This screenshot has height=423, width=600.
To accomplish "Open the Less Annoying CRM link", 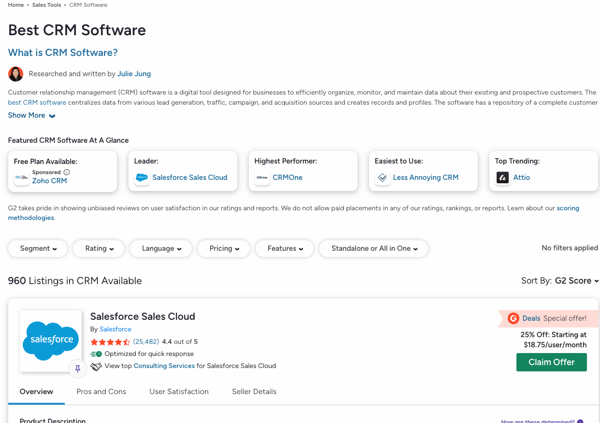I will click(426, 178).
